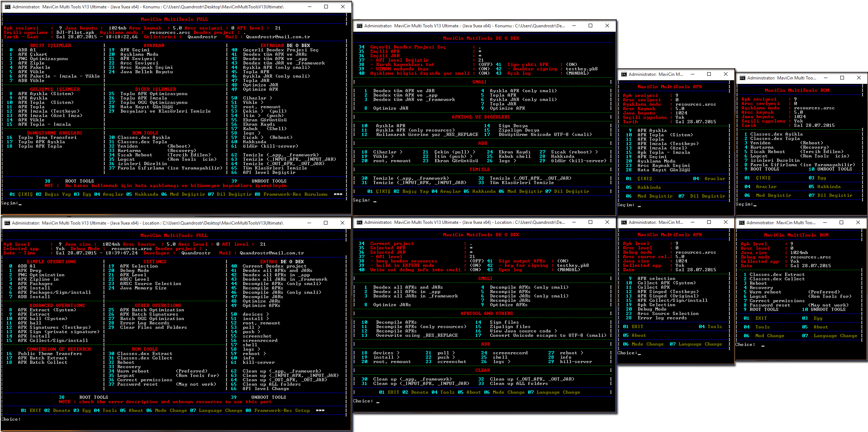The width and height of the screenshot is (868, 432).
Task: Click 'APK Singed (Testkeys)' in the English APK window
Action: point(668,292)
